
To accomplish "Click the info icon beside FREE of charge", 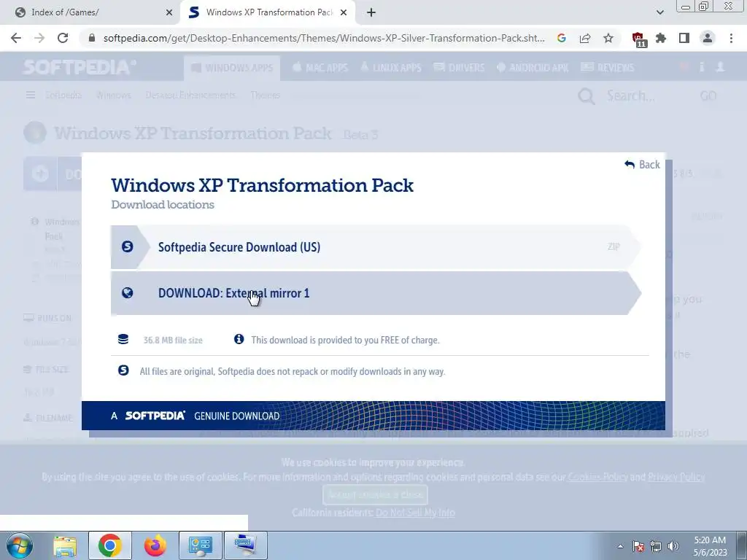I will (x=239, y=339).
